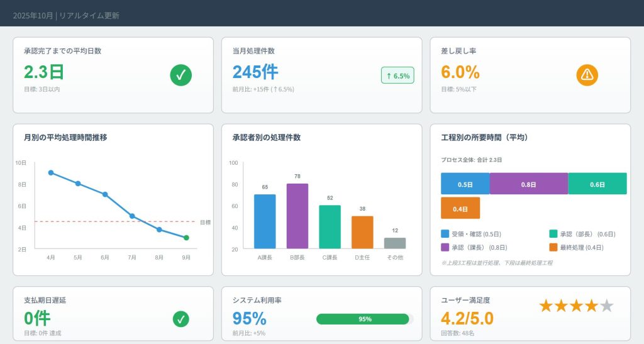Click the first gold star in ユーザー満足度
The image size is (644, 344).
[x=546, y=306]
